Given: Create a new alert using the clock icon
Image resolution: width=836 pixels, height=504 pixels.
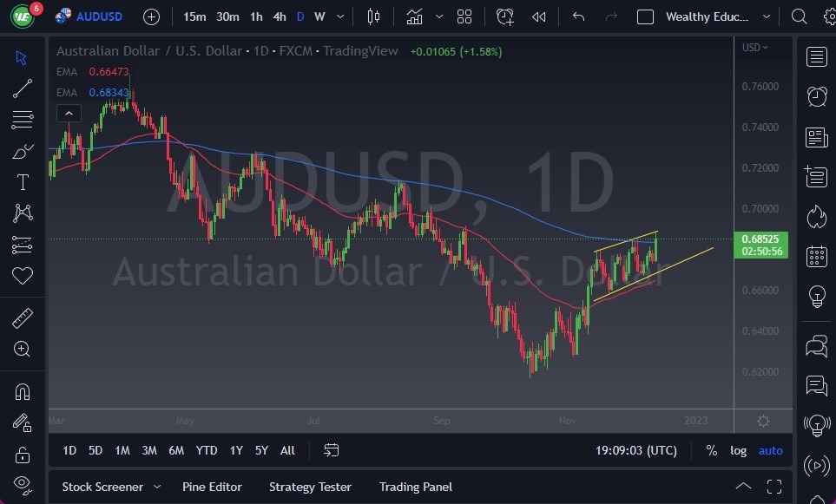Looking at the screenshot, I should pos(504,16).
